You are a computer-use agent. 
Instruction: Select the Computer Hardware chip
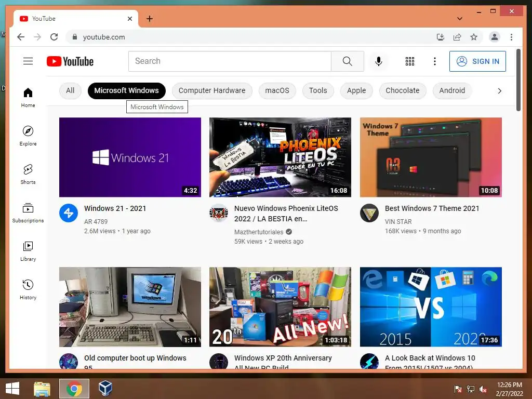(x=212, y=90)
